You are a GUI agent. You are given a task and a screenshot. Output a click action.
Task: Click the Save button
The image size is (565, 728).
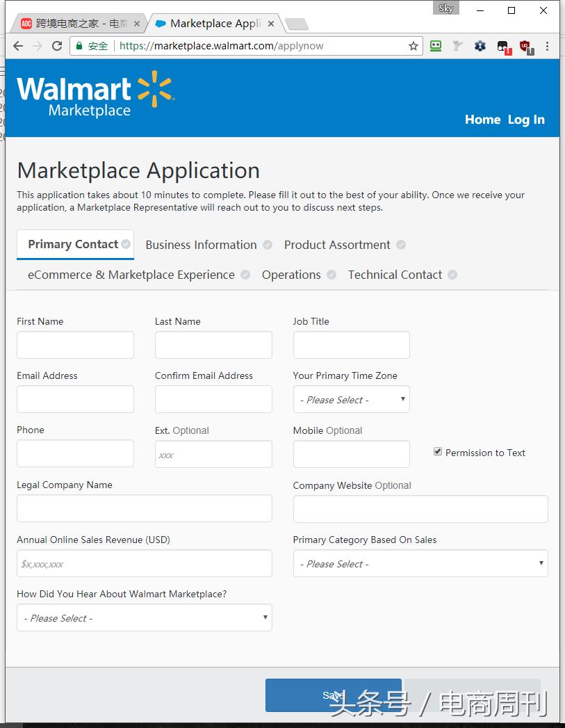[x=333, y=695]
